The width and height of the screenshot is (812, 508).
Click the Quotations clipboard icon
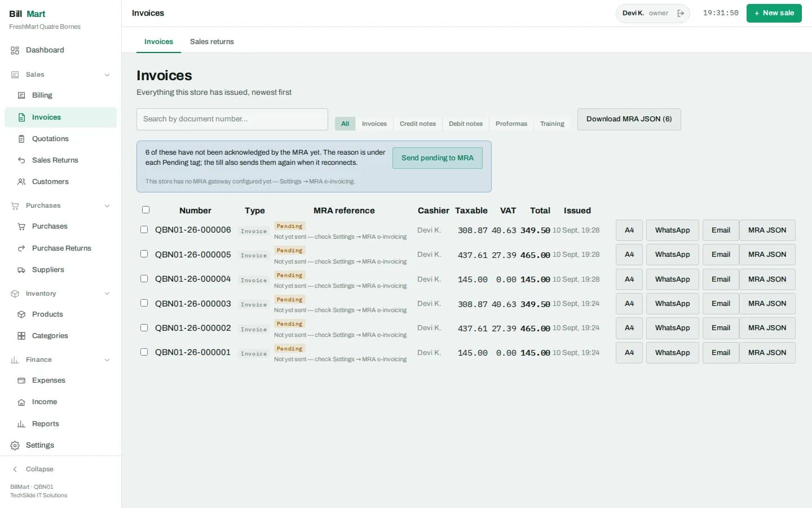pos(21,139)
